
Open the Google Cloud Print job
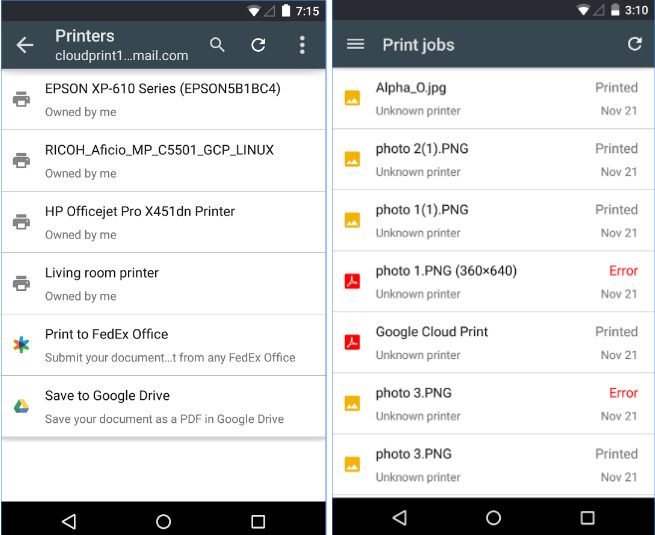[493, 342]
